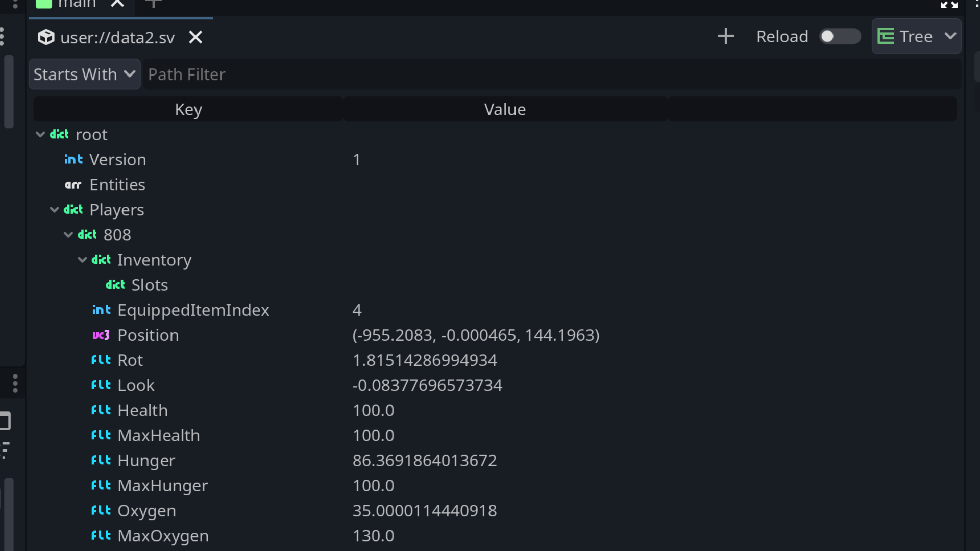Click the dict icon beside Slots

(115, 285)
